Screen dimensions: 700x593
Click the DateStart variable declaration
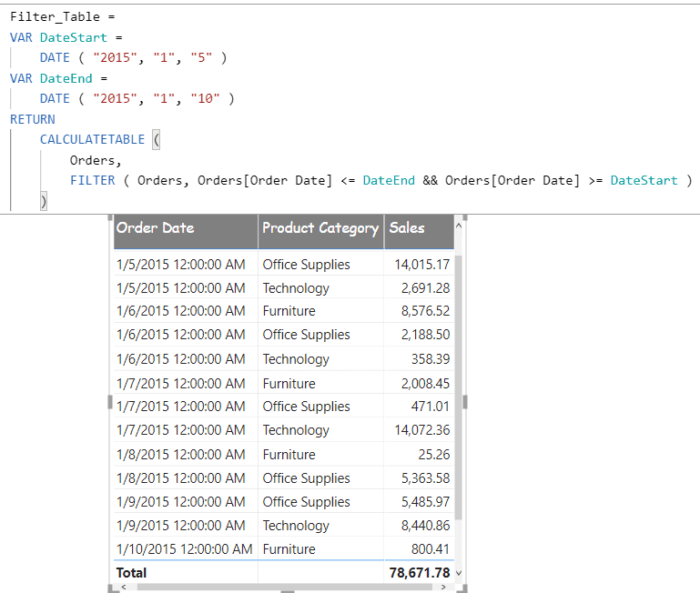tap(73, 37)
